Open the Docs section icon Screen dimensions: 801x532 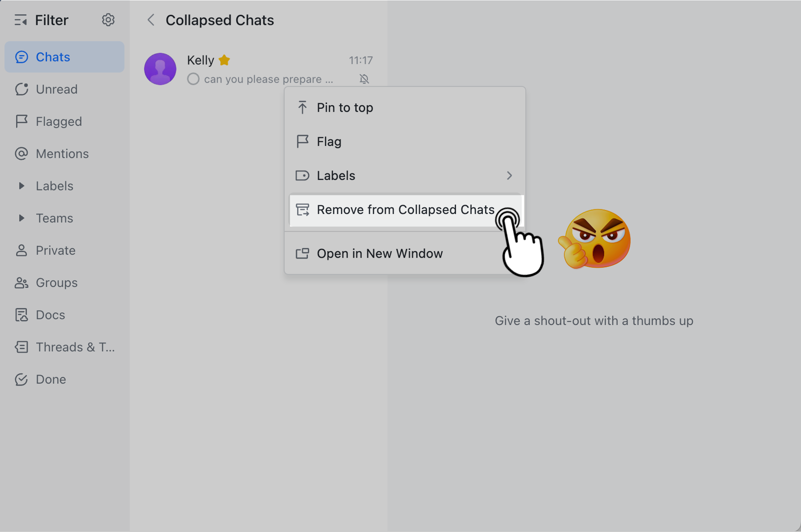coord(21,314)
